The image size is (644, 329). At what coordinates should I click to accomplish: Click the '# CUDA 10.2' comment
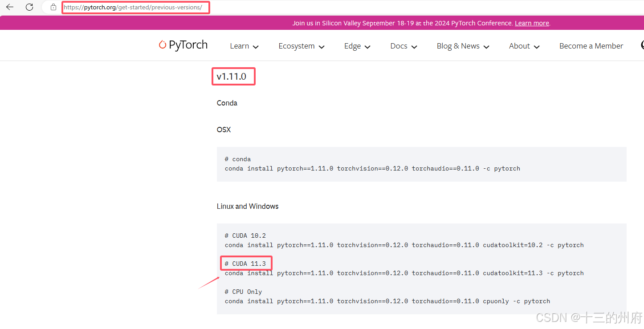coord(245,236)
